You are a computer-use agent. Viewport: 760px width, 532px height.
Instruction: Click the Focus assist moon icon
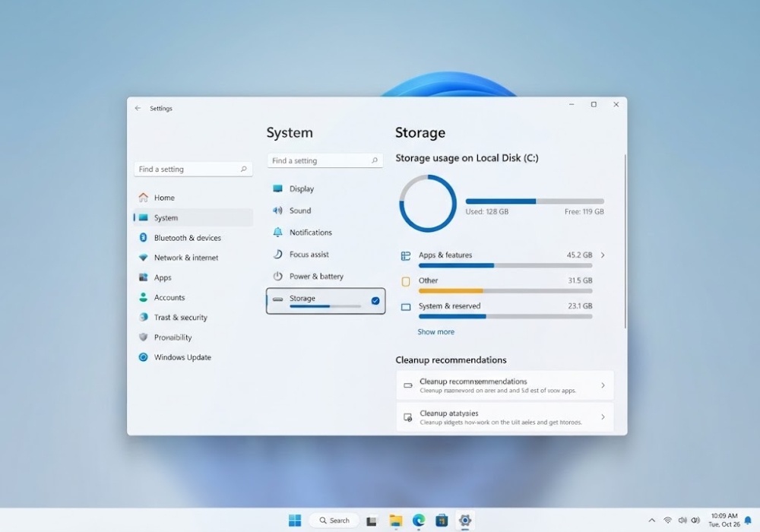click(x=277, y=254)
